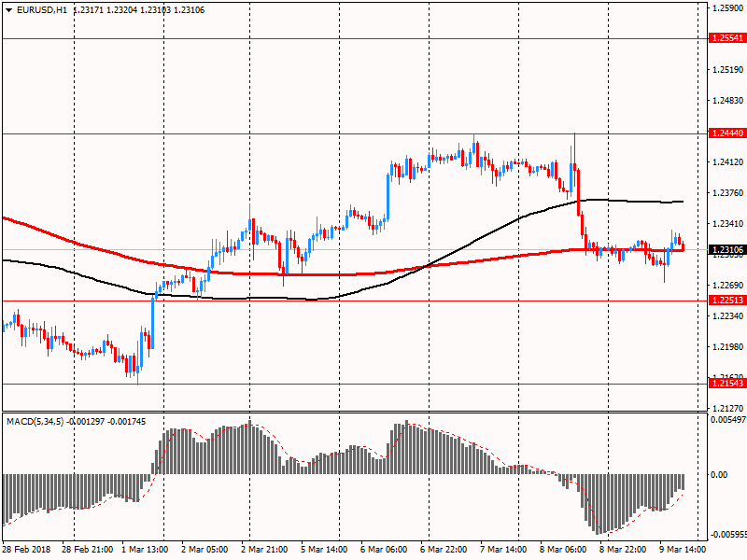Click the 1.21980 price axis value
This screenshot has width=747, height=560.
tap(728, 346)
